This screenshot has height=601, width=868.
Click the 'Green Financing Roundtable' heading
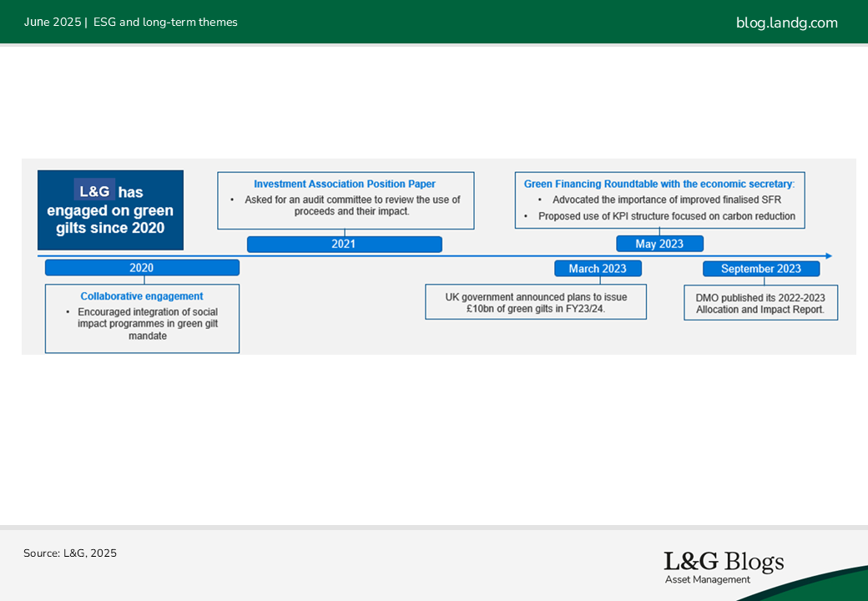click(x=659, y=184)
